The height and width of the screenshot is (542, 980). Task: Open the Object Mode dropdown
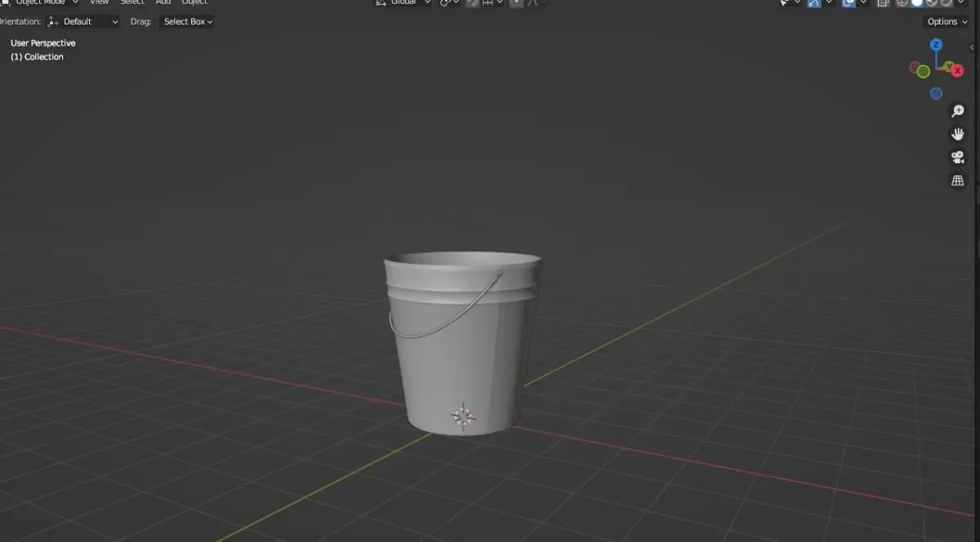coord(41,2)
